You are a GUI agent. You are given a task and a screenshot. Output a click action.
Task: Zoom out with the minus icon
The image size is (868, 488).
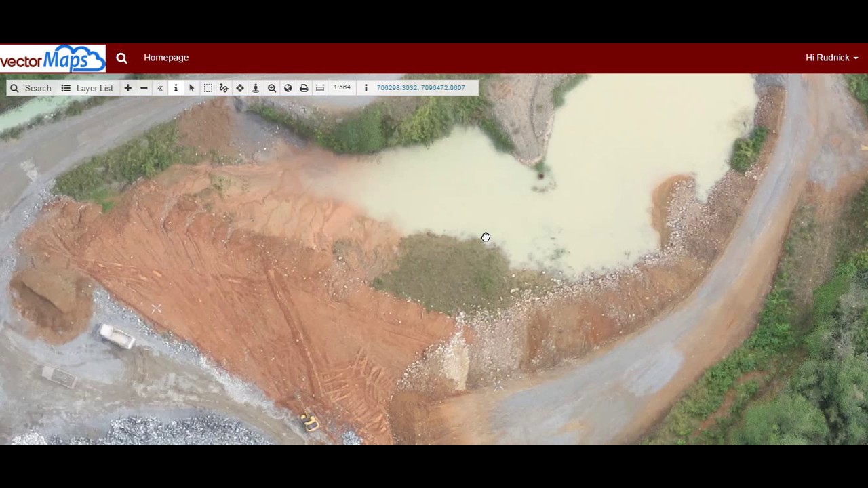(x=144, y=88)
